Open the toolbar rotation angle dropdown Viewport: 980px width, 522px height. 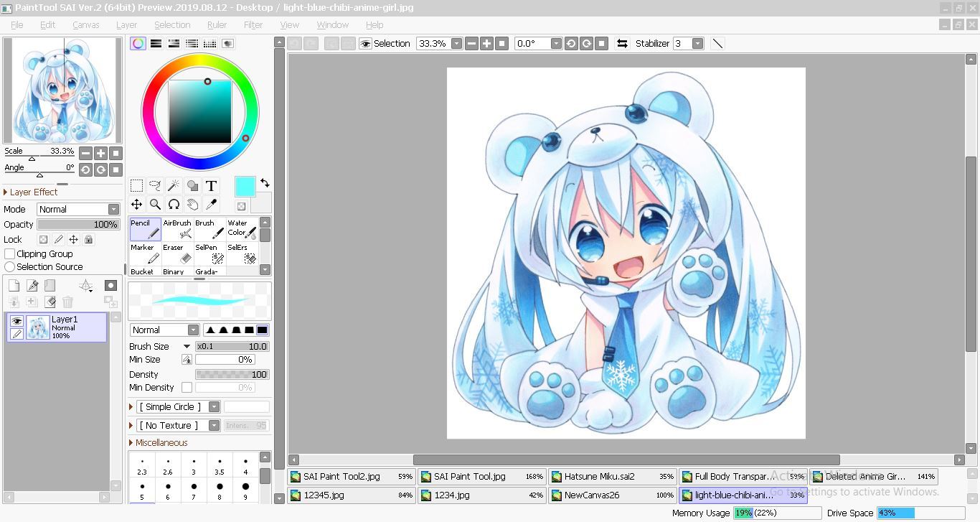(555, 43)
